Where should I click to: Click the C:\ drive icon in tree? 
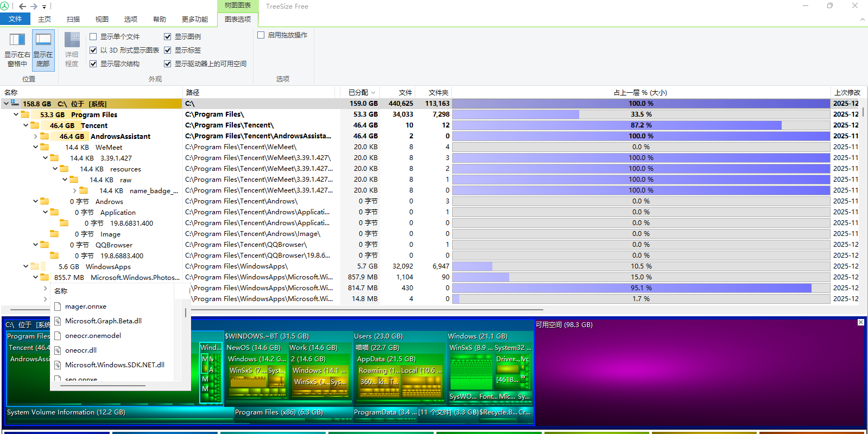pos(15,103)
